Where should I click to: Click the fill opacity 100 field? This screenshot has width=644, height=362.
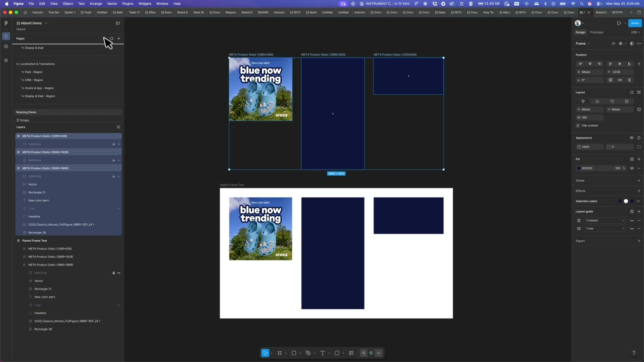click(x=617, y=168)
